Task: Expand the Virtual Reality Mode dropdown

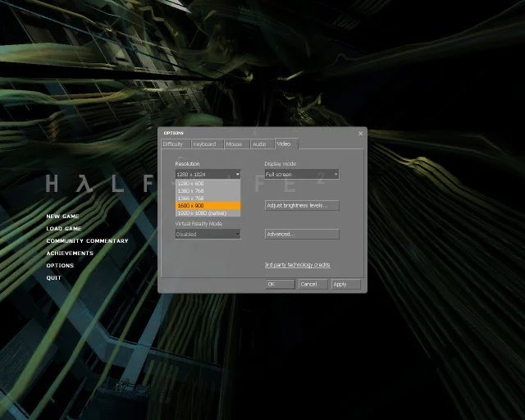Action: (208, 234)
